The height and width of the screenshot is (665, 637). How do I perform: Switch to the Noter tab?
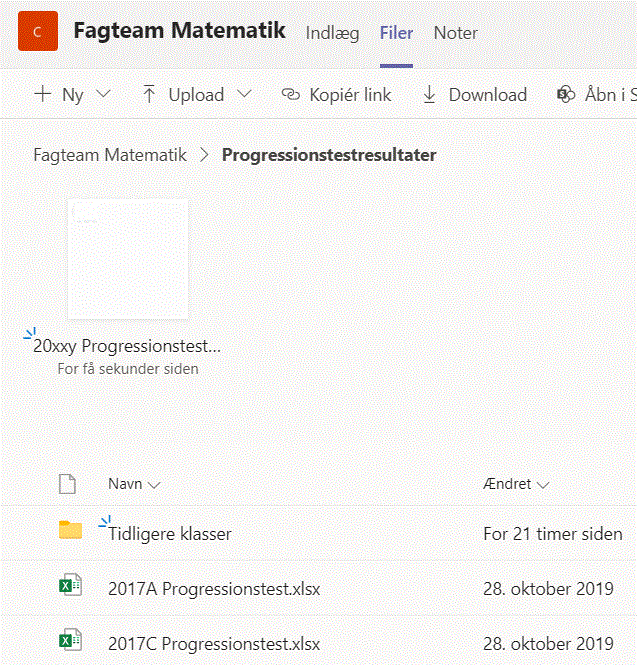[455, 33]
